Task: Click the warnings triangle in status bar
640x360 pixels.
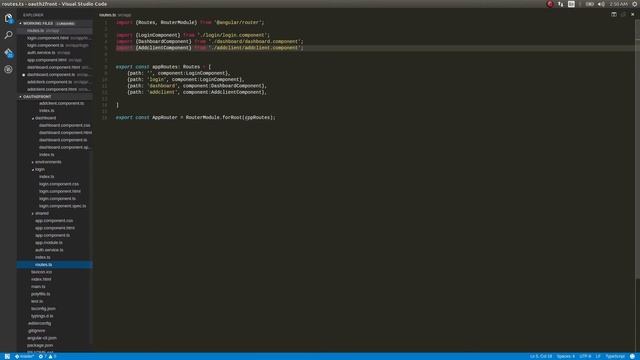Action: [x=51, y=356]
